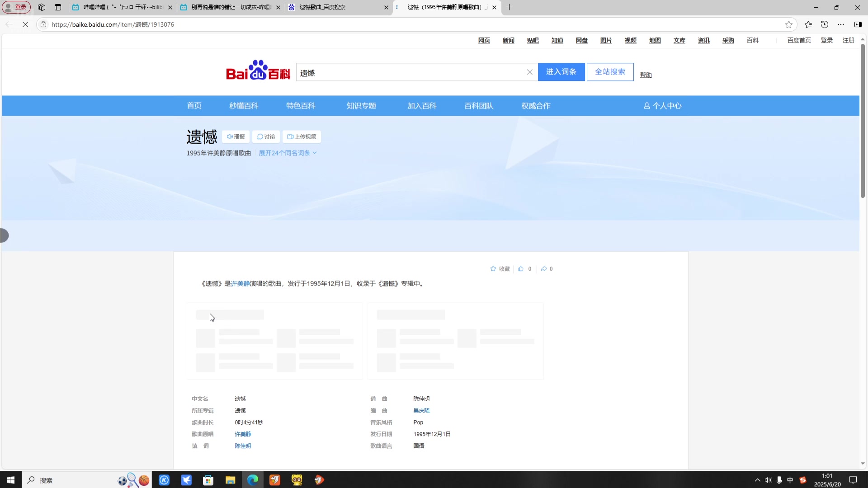868x488 pixels.
Task: Click the microphone icon in system tray
Action: pos(779,480)
